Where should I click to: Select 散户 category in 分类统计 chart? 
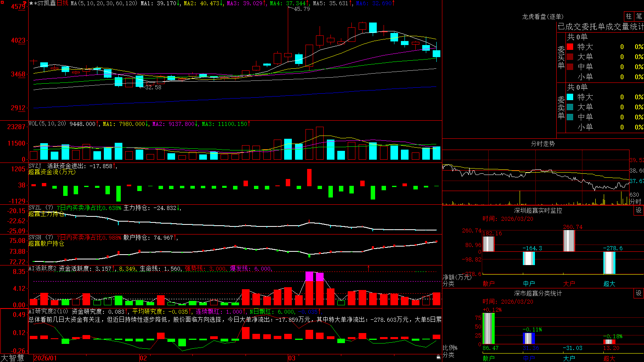[x=489, y=358]
